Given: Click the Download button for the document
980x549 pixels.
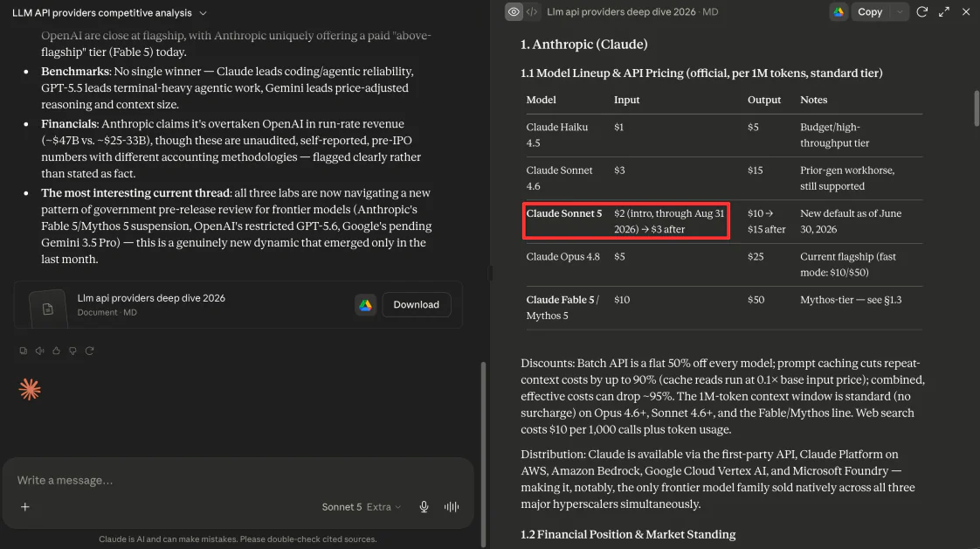Looking at the screenshot, I should tap(417, 304).
